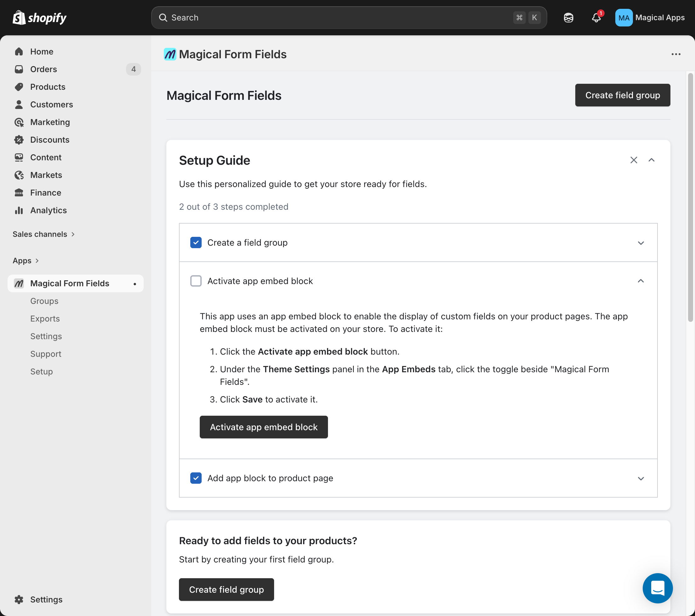Uncheck the Create a field group step

[x=196, y=242]
